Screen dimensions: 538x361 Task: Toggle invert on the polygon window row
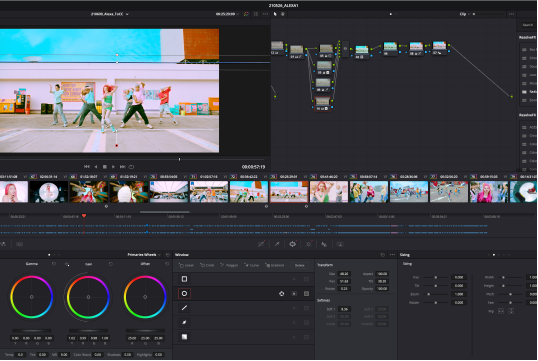click(294, 308)
